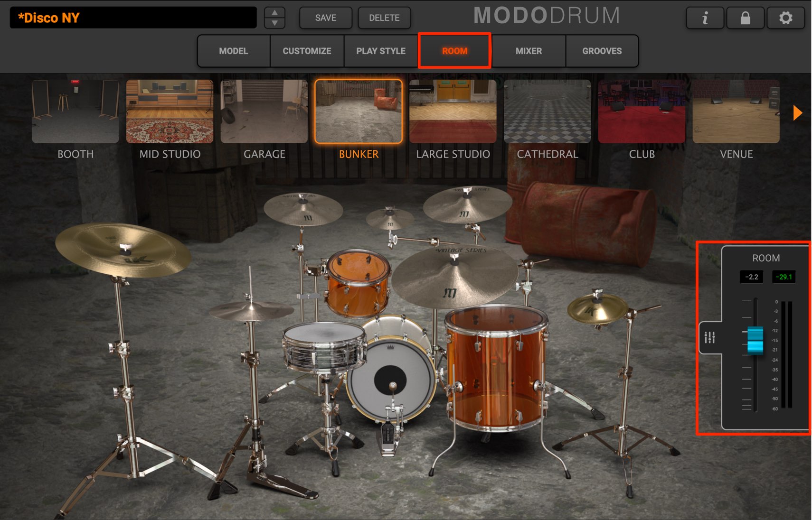Select the GARAGE room thumbnail

tap(264, 111)
